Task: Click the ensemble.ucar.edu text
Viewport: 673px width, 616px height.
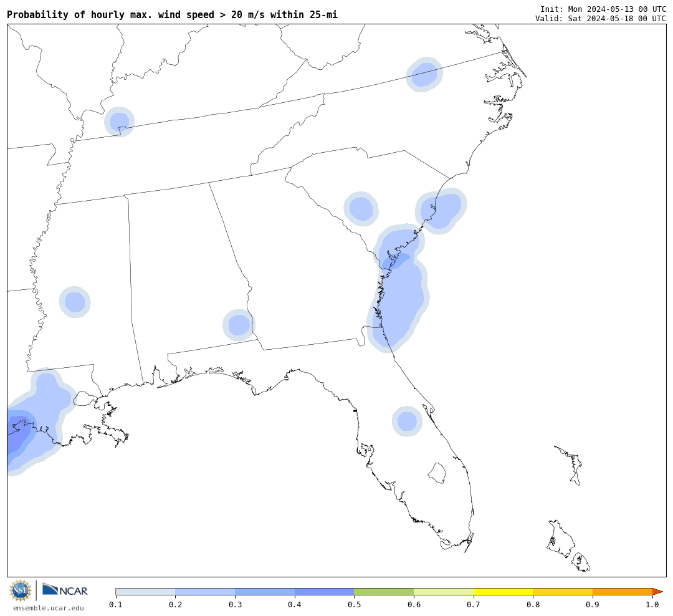Action: (x=49, y=608)
